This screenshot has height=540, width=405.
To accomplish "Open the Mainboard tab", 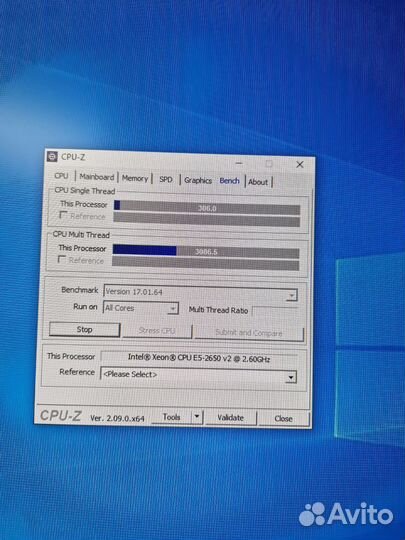I will 97,177.
